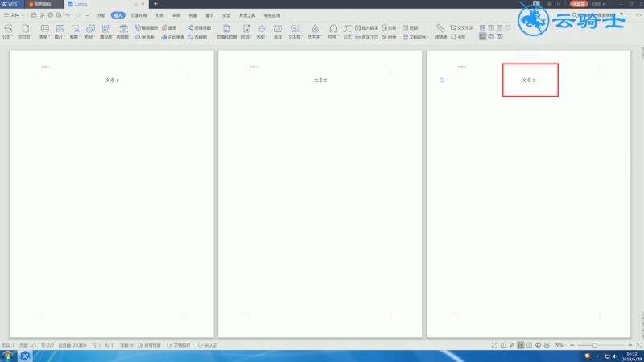The width and height of the screenshot is (644, 362).
Task: Set zoom with the zoom slider handle
Action: (594, 345)
